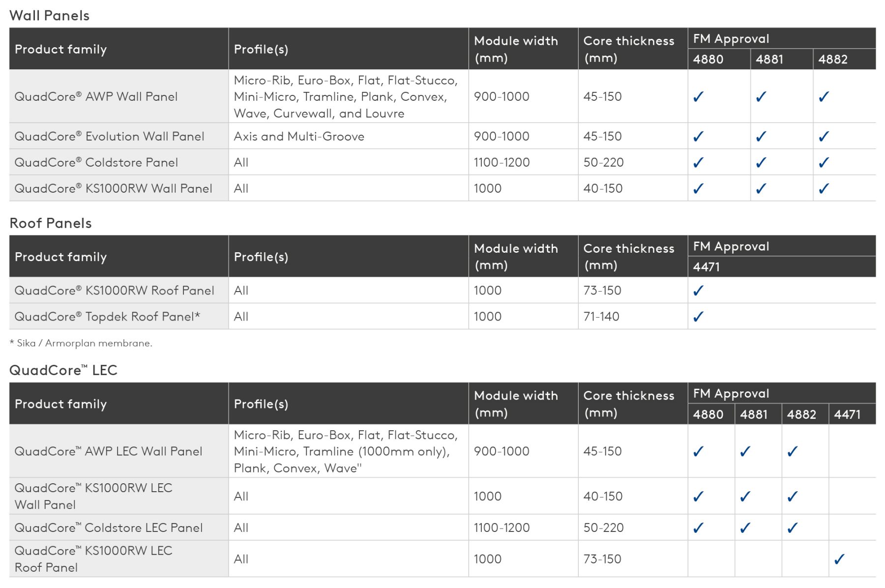
Task: Click the 4881 checkmark for QuadCore AWP Wall Panel
Action: [761, 96]
